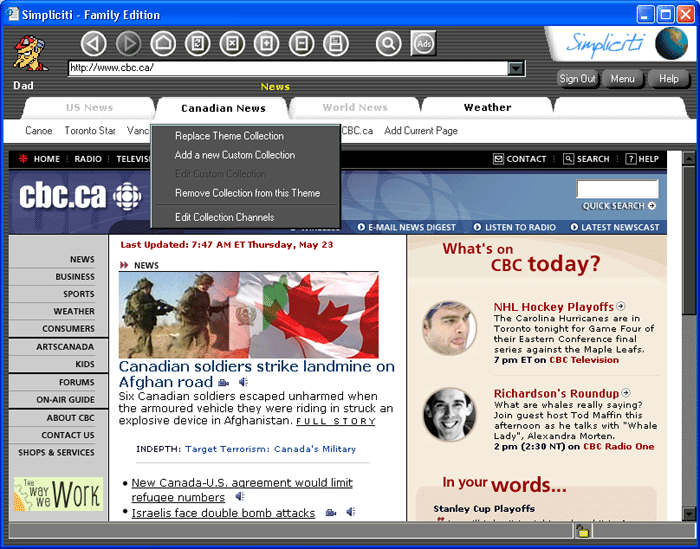Click the HELP question mark link
The height and width of the screenshot is (549, 700).
click(642, 159)
